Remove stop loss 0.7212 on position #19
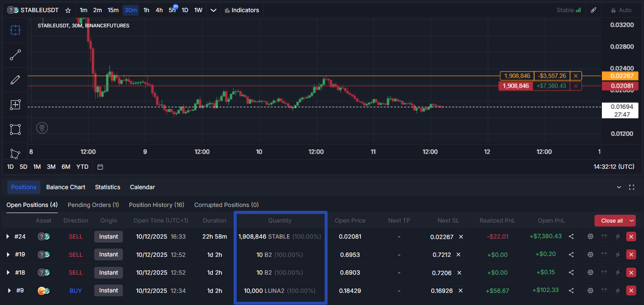Viewport: 644px width, 305px height. click(458, 255)
